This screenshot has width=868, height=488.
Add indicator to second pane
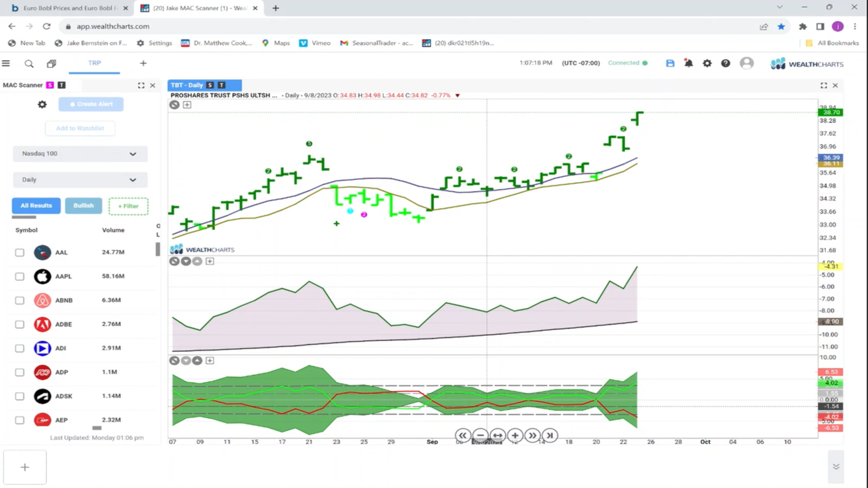(210, 261)
